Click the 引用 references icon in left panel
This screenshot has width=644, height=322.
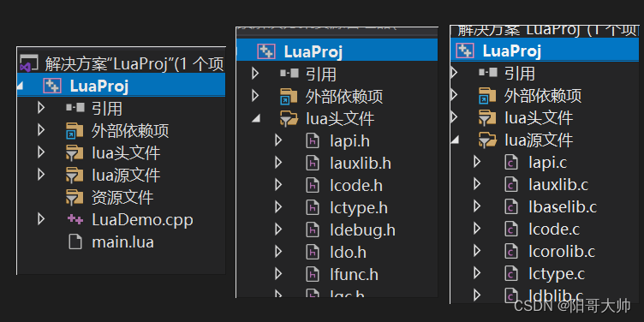75,108
